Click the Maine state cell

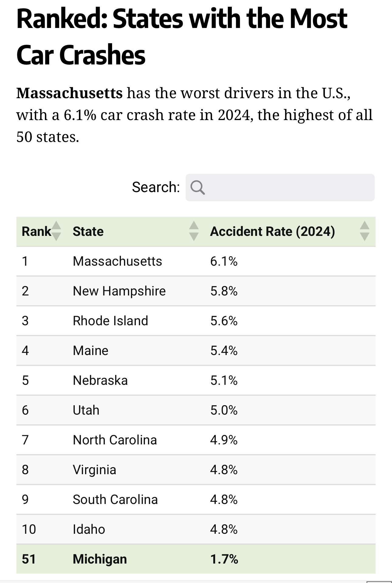pos(91,351)
